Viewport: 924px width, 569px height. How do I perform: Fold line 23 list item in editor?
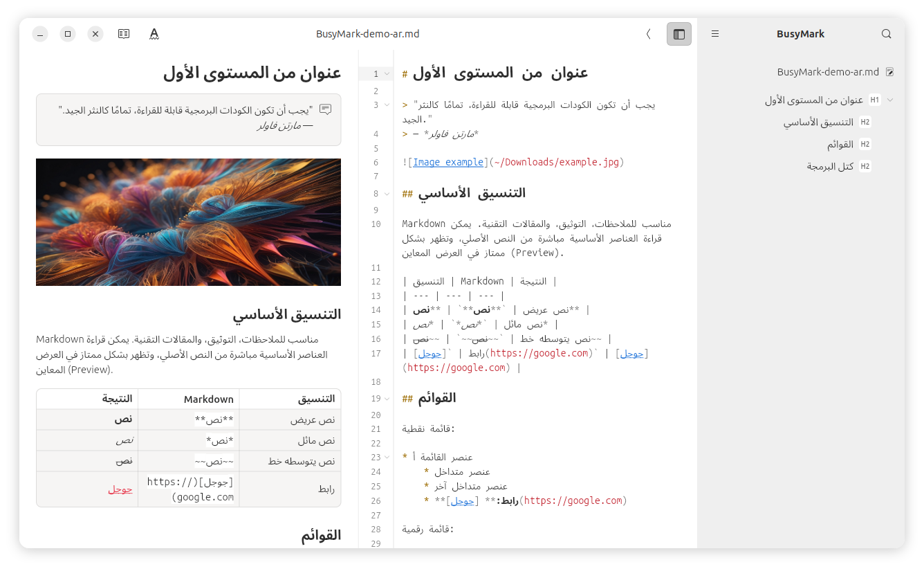387,458
